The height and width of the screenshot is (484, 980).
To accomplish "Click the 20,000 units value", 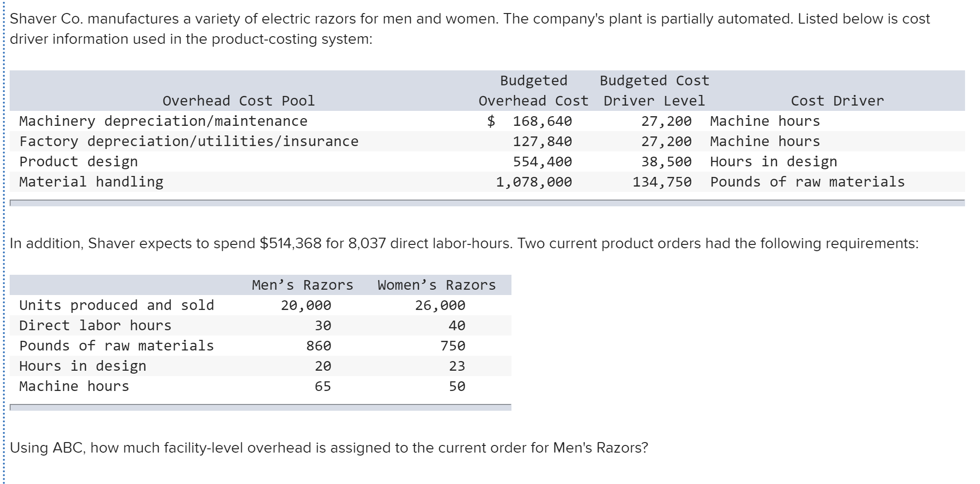I will [306, 305].
